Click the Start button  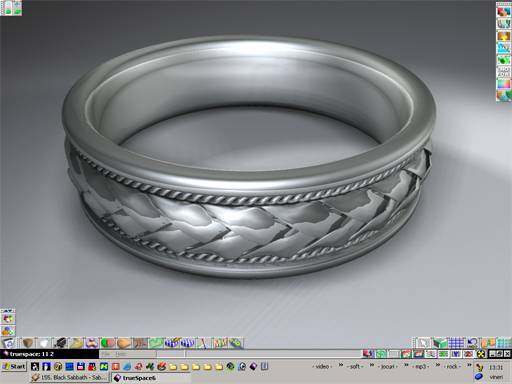pyautogui.click(x=14, y=367)
